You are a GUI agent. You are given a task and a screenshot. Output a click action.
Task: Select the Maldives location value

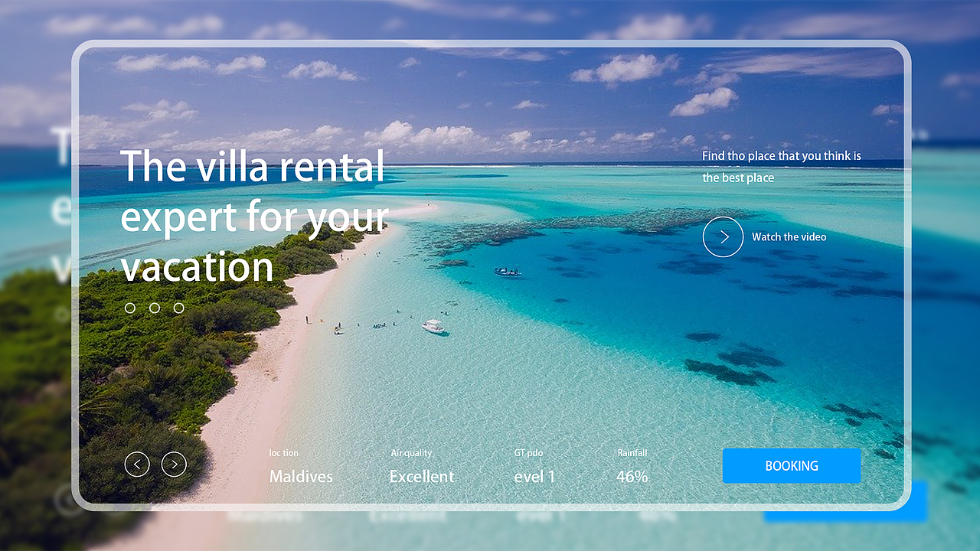(x=301, y=476)
